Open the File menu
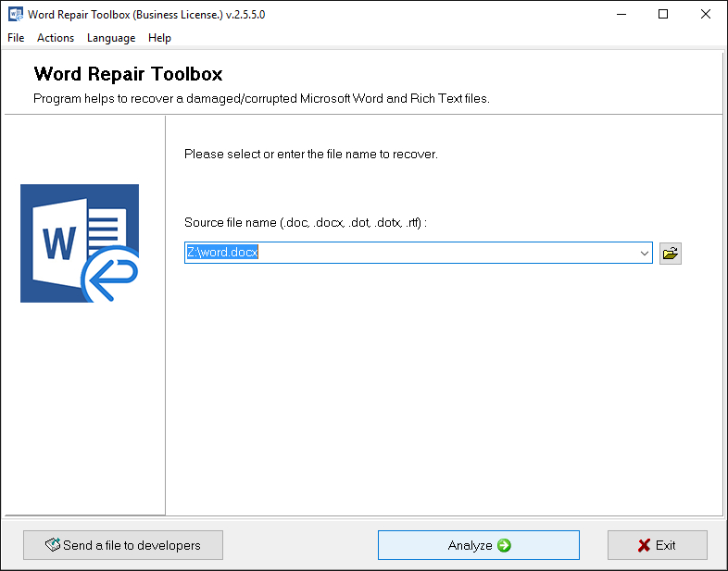 [16, 38]
